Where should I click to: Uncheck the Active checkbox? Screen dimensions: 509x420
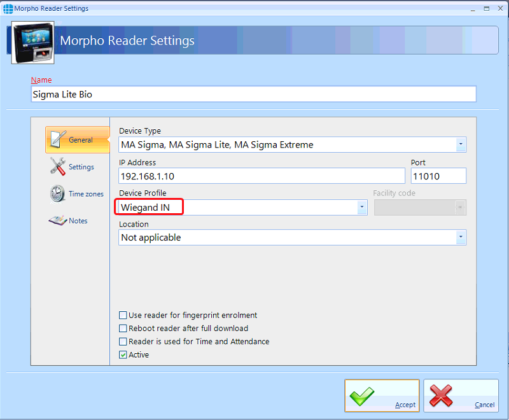coord(123,354)
